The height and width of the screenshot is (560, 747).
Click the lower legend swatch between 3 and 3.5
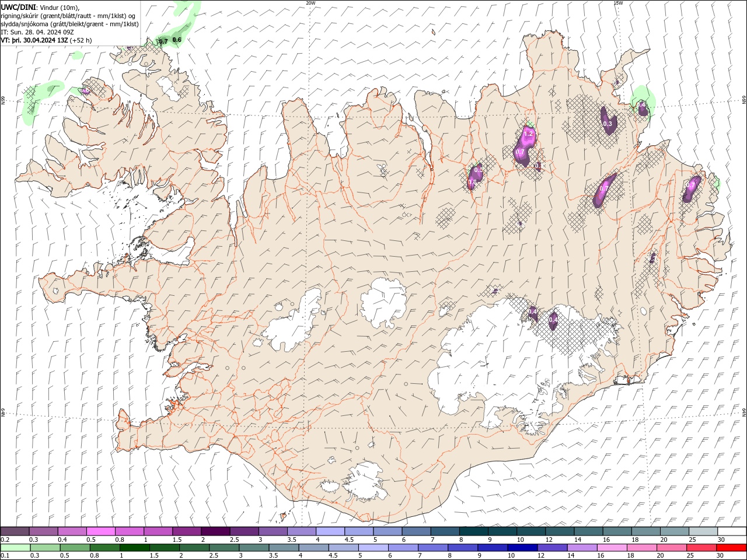click(254, 548)
